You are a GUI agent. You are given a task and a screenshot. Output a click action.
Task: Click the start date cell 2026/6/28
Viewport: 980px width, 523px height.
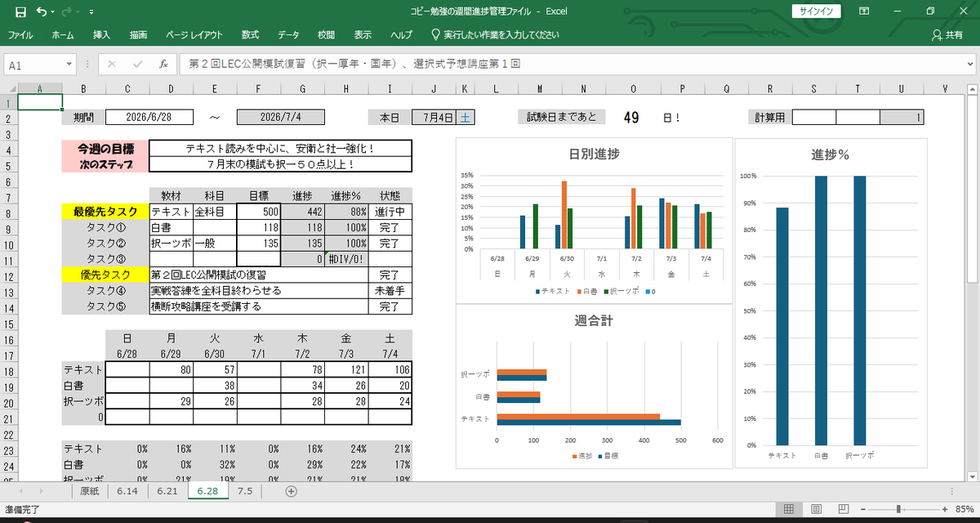(x=149, y=117)
